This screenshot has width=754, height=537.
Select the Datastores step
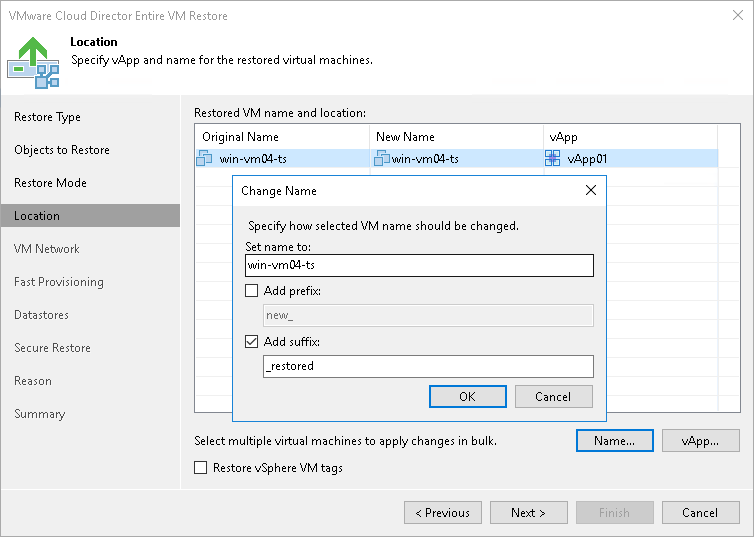(x=41, y=315)
